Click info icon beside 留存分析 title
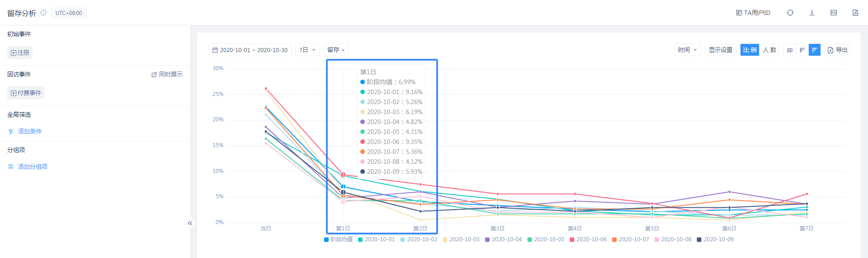The image size is (868, 258). pos(43,13)
